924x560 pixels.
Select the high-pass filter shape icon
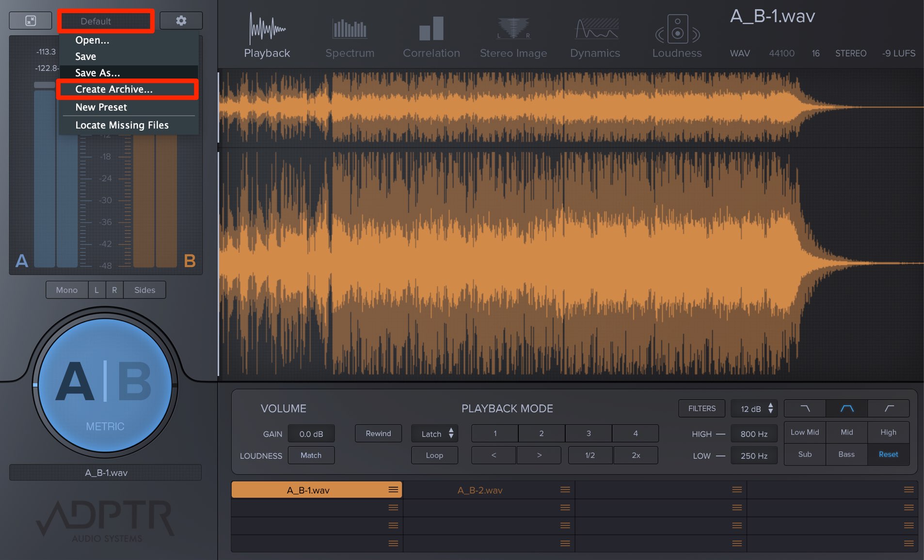[x=889, y=408]
